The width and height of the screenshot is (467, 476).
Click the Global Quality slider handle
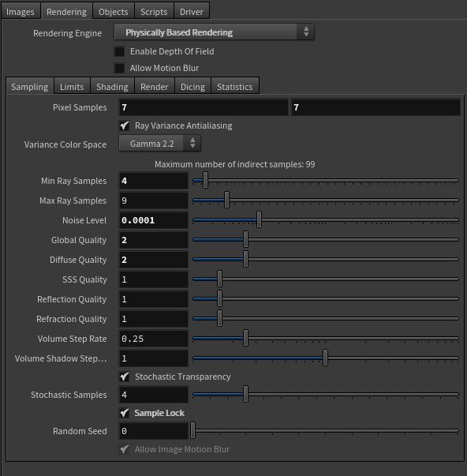[x=246, y=239]
